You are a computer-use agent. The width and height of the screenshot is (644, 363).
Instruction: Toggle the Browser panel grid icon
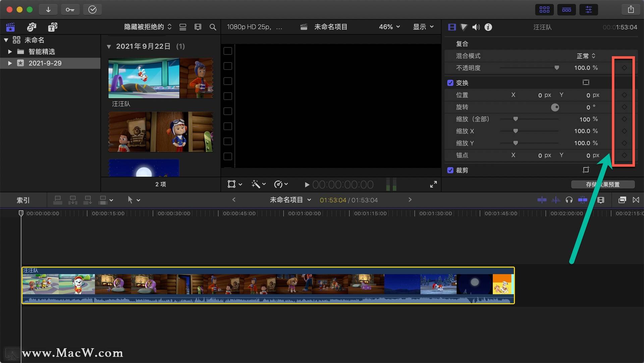(544, 9)
